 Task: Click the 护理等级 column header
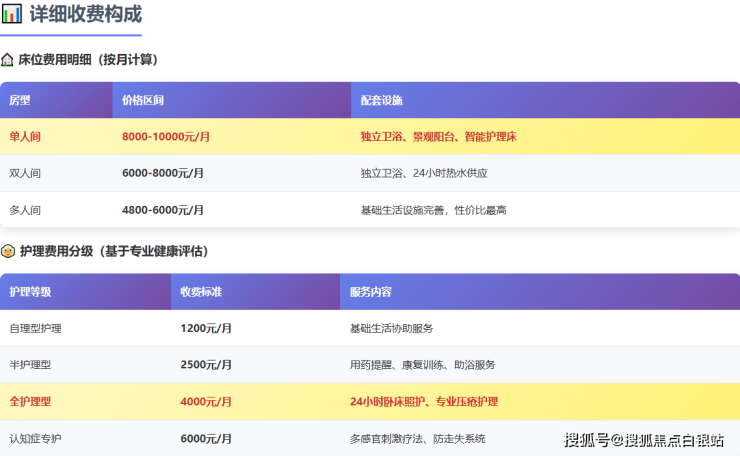click(x=30, y=292)
